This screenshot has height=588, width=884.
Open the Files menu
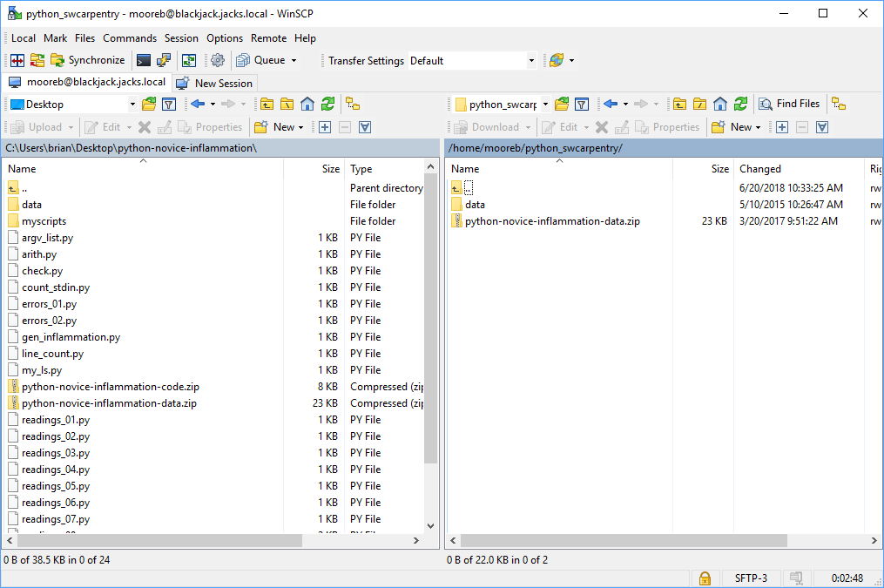[x=84, y=38]
